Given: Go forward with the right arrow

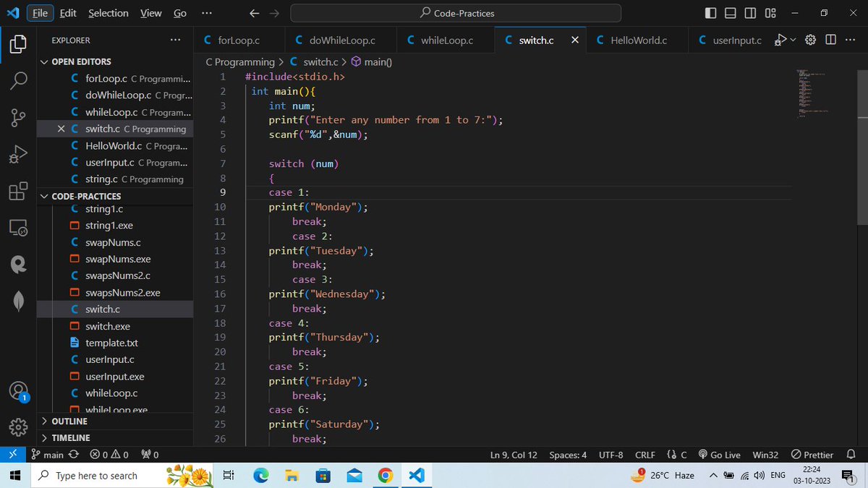Looking at the screenshot, I should (274, 13).
